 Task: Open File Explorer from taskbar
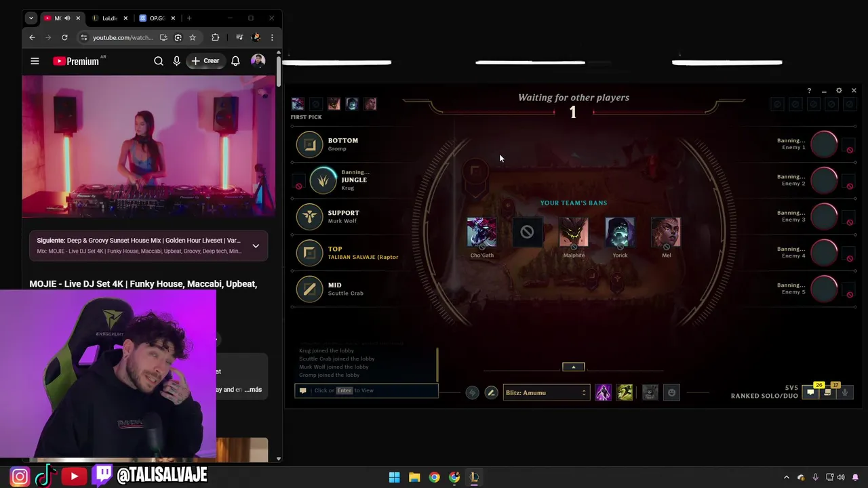[414, 477]
